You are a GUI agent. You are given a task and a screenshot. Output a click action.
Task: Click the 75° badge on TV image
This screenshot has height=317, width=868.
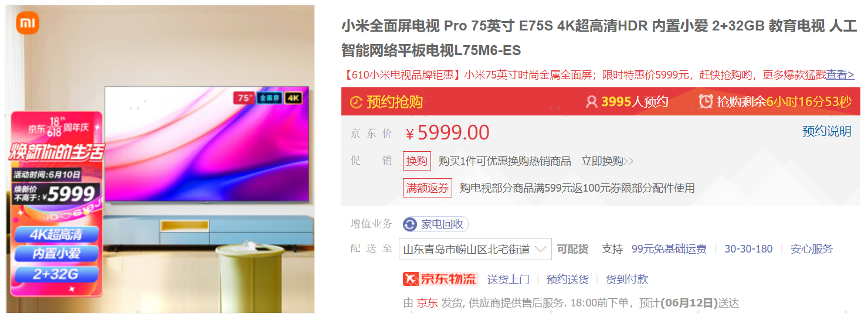(x=243, y=97)
